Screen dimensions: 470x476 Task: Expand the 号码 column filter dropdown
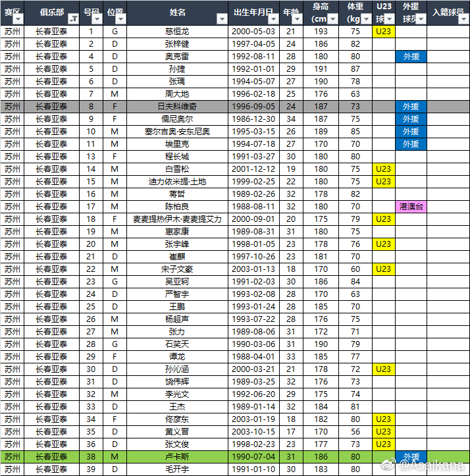(x=98, y=19)
